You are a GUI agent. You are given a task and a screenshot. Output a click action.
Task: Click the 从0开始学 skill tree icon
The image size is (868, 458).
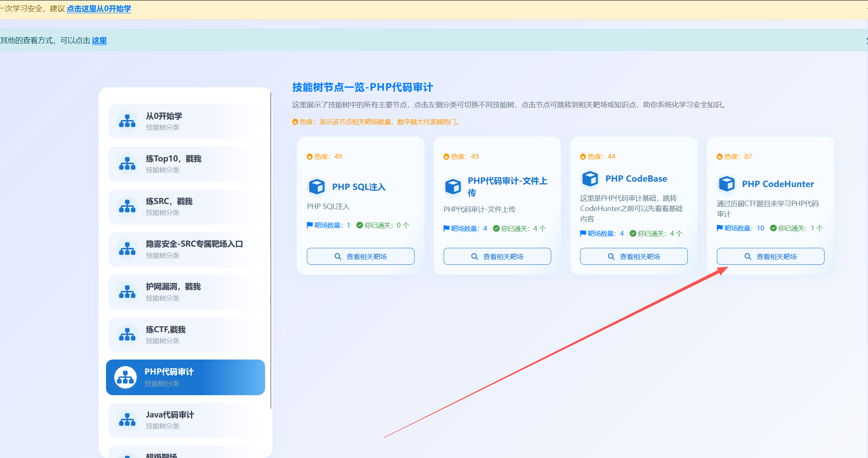click(127, 121)
